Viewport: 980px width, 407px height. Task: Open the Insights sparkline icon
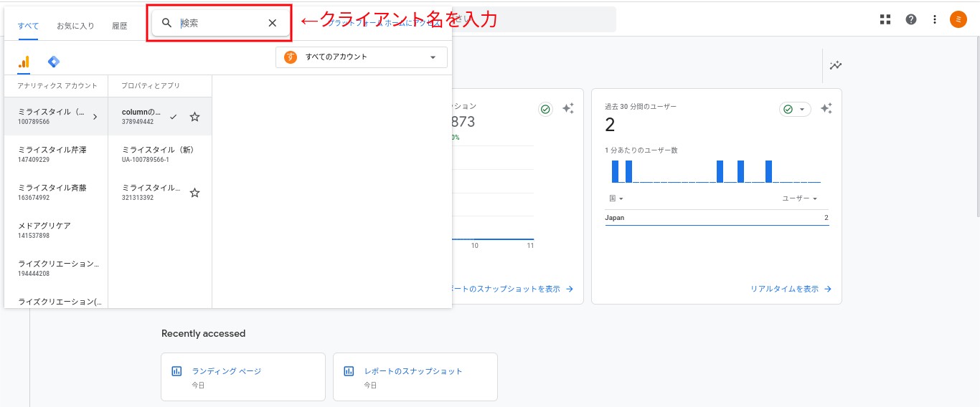(836, 65)
